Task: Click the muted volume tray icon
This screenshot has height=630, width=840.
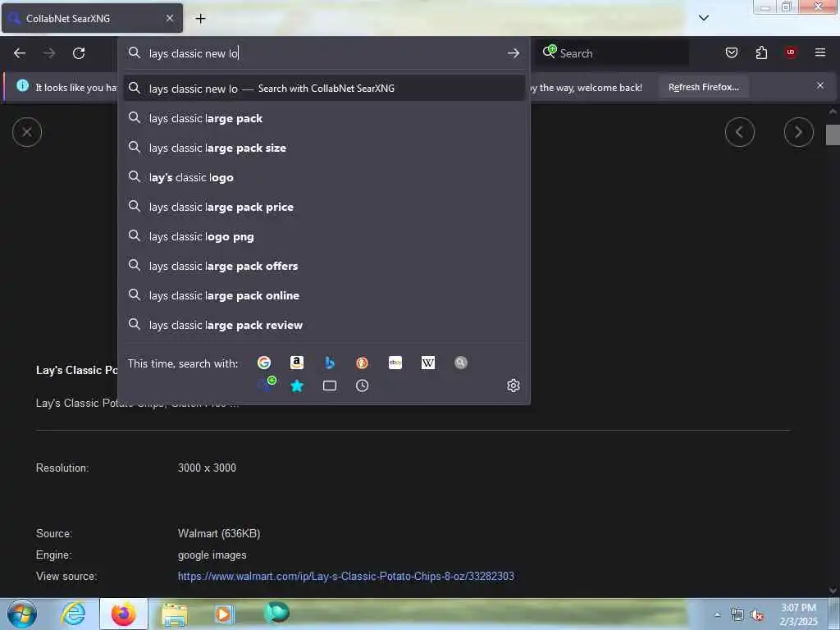Action: click(x=757, y=615)
